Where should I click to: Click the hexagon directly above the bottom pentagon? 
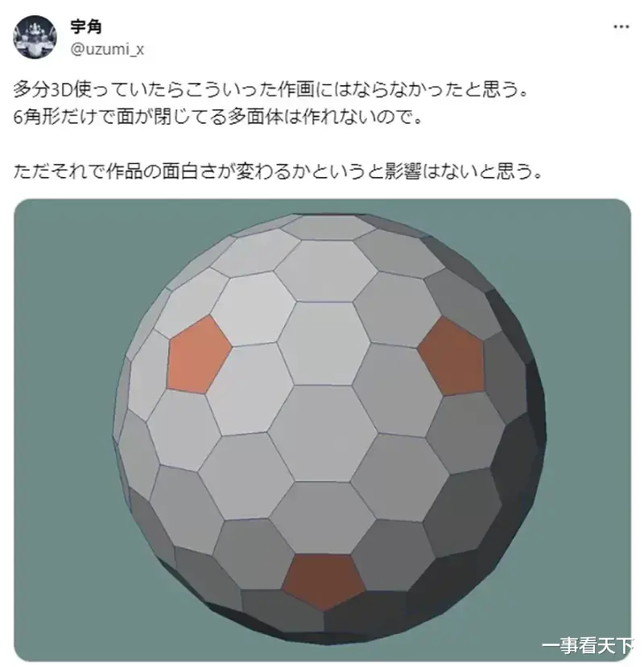coord(323,517)
